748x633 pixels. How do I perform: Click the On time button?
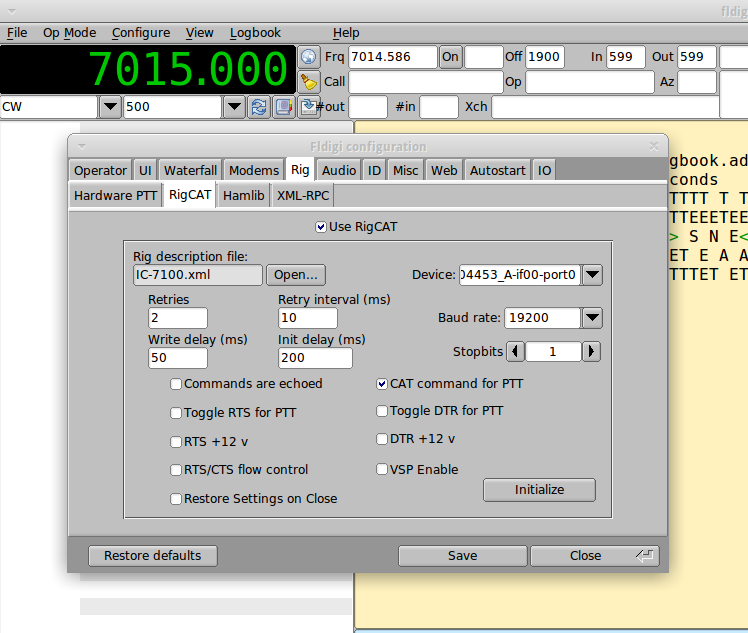(x=450, y=57)
